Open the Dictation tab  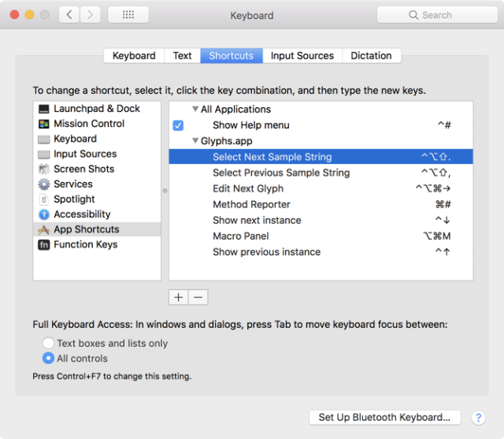click(371, 56)
